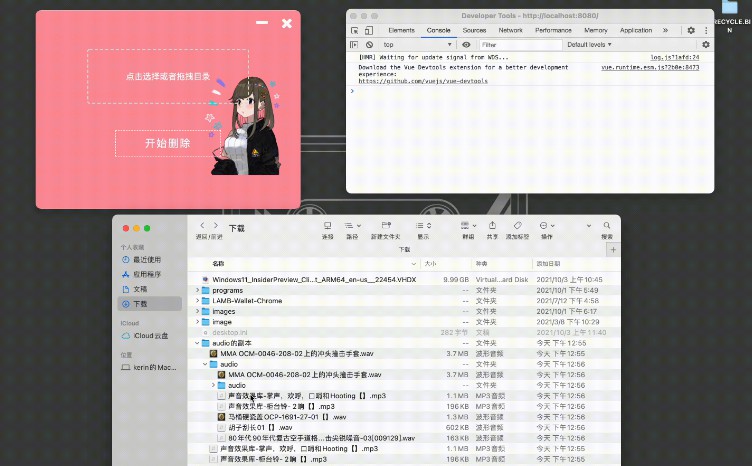Open the top JavaScript context dropdown

click(415, 45)
